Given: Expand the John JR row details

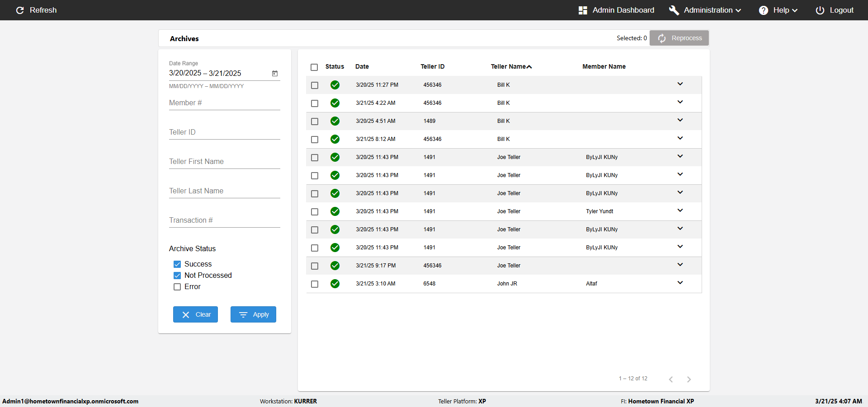Looking at the screenshot, I should tap(680, 283).
